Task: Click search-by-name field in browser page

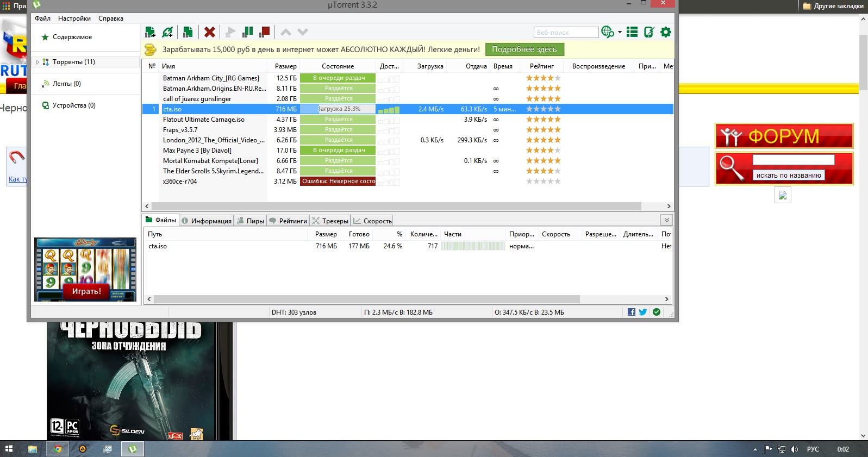Action: point(794,160)
